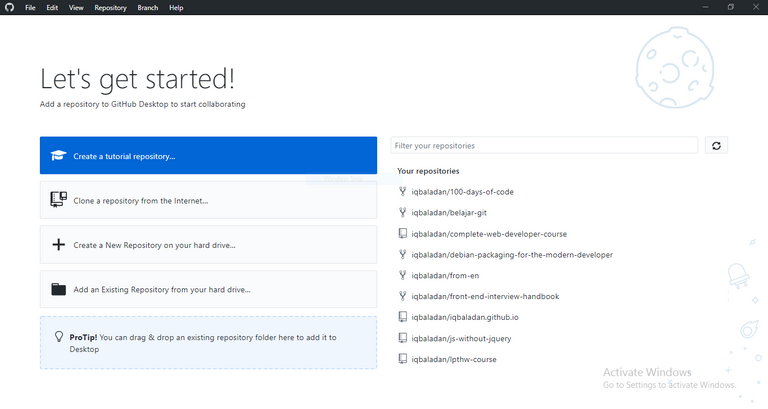Open the Help menu
Viewport: 768px width, 409px height.
[x=176, y=7]
